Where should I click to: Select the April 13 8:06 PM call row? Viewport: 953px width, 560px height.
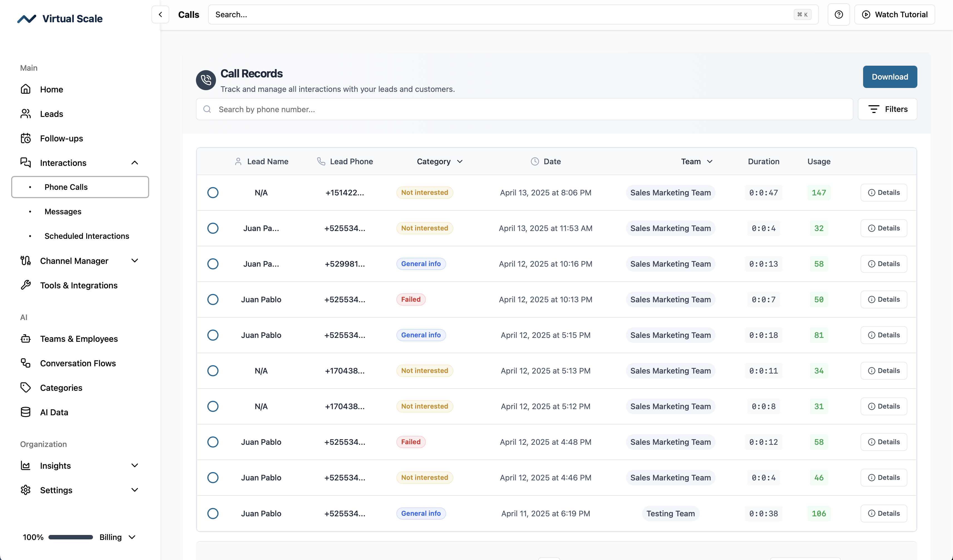213,192
